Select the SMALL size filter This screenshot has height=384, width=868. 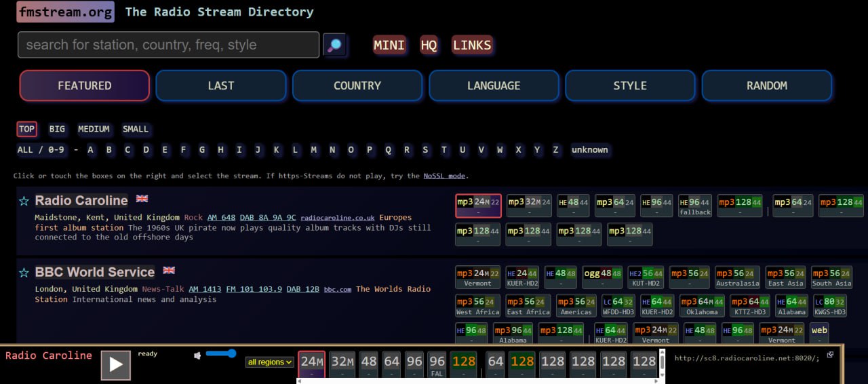click(136, 129)
